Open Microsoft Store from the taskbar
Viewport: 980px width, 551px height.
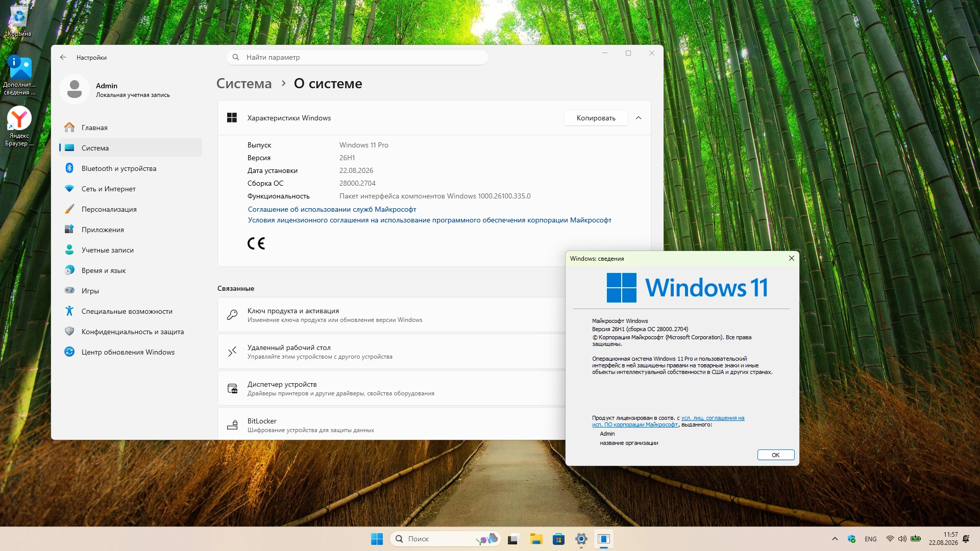point(558,539)
